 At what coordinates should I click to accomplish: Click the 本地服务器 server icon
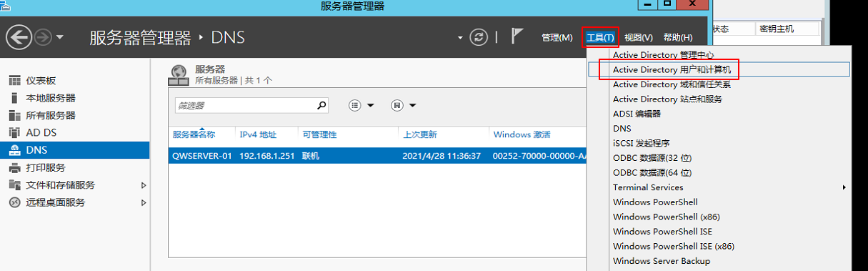pos(14,98)
